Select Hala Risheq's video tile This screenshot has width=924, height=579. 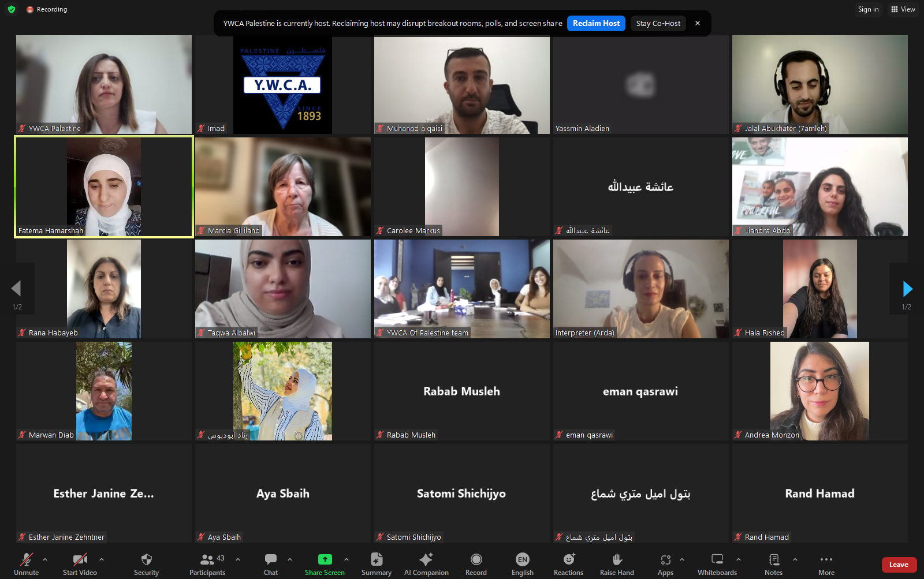pyautogui.click(x=820, y=289)
